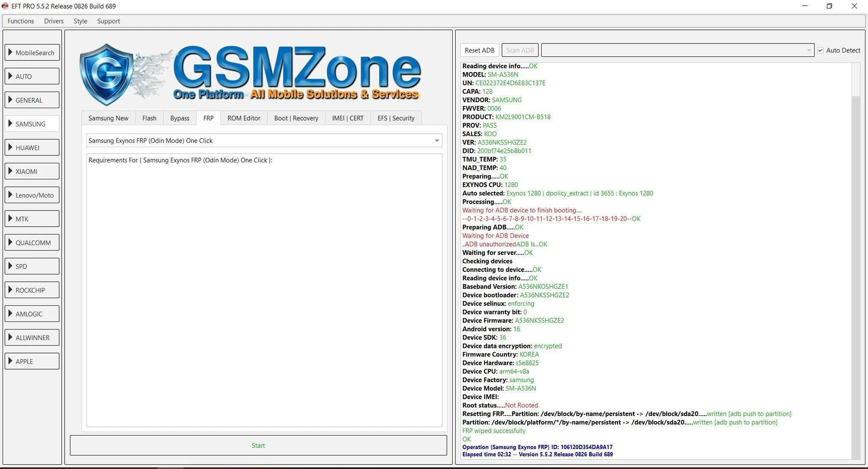Expand the MTK section arrow
The height and width of the screenshot is (469, 868).
tap(10, 218)
